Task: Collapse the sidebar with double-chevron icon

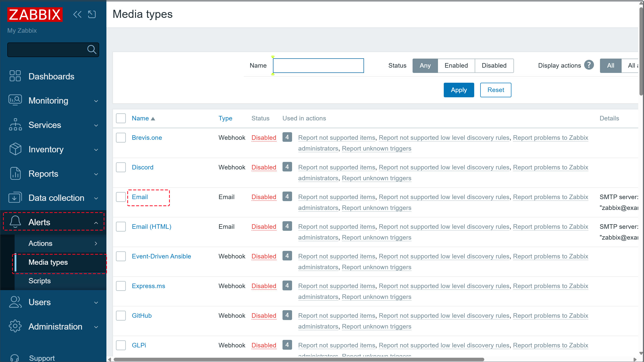Action: (77, 14)
